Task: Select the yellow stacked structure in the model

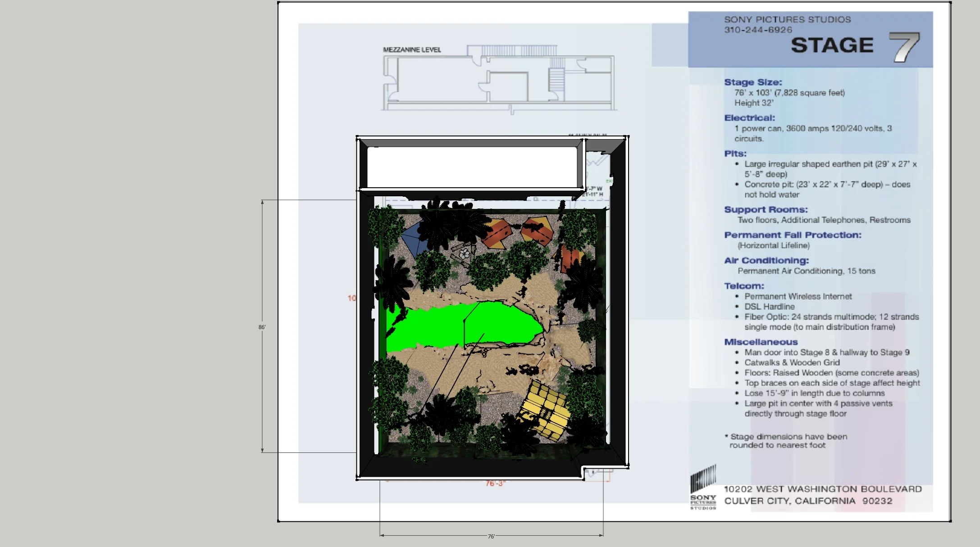Action: point(545,410)
